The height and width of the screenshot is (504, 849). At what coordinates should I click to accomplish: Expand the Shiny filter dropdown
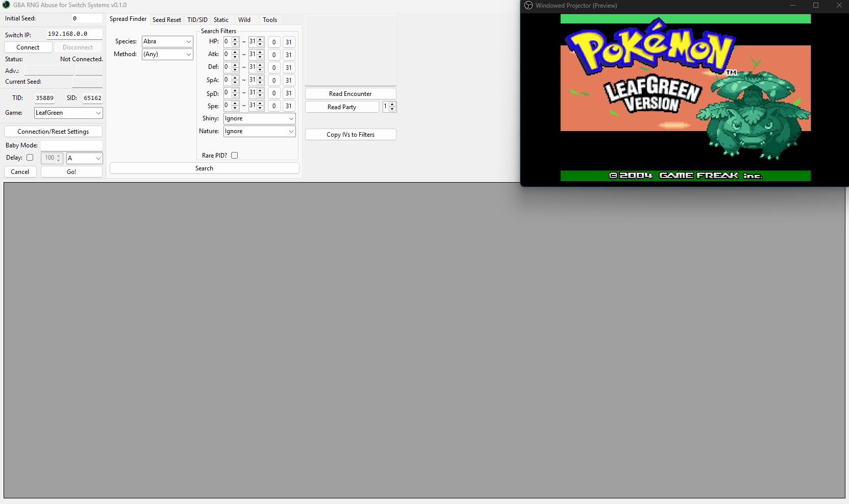pos(260,118)
